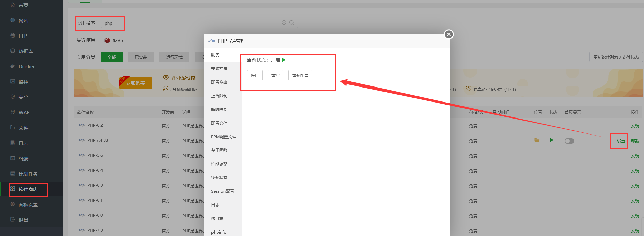Screen dimensions: 644x236
Task: Click the green running status icon for PHP 7.4.33
Action: pyautogui.click(x=551, y=140)
